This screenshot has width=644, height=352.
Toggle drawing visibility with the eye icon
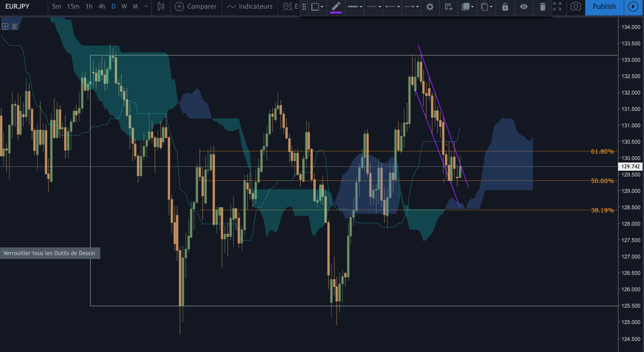tap(524, 7)
